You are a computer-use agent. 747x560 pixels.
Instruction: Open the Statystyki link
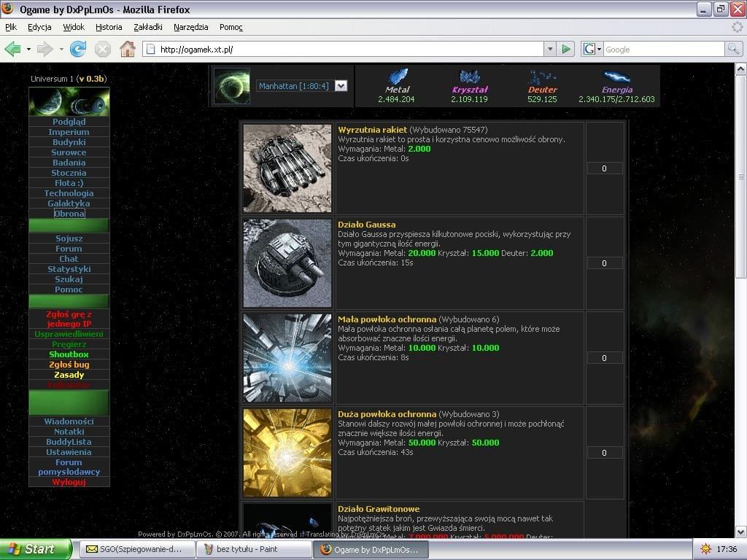(x=69, y=269)
